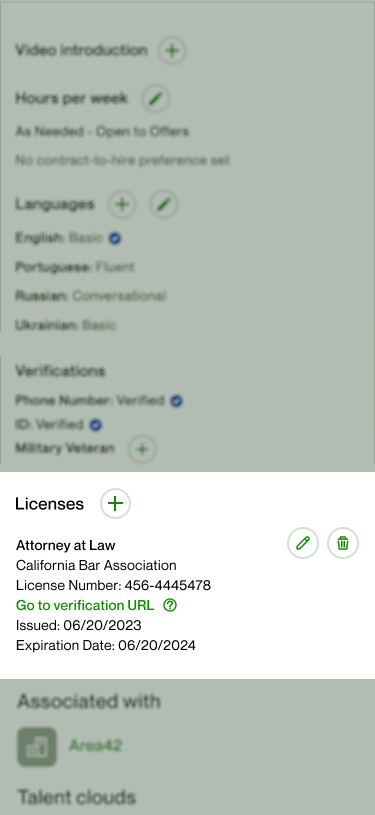Add Military Veteran verification
The width and height of the screenshot is (375, 815).
click(x=142, y=449)
